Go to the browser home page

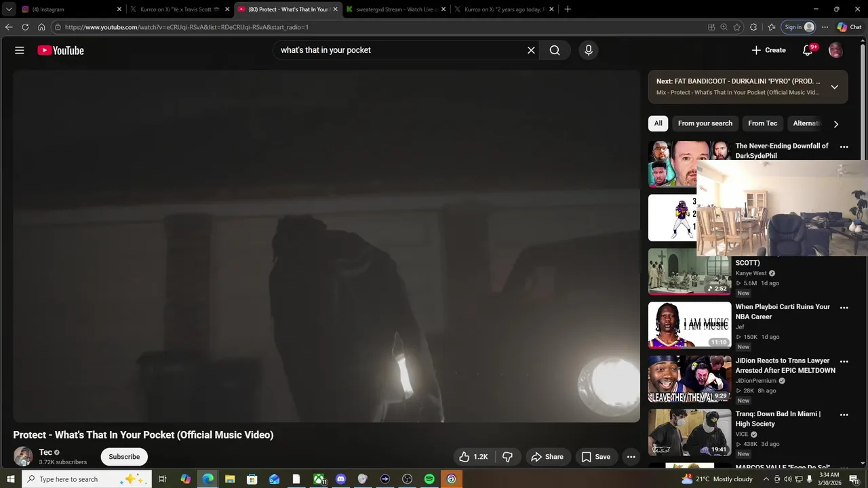tap(41, 27)
